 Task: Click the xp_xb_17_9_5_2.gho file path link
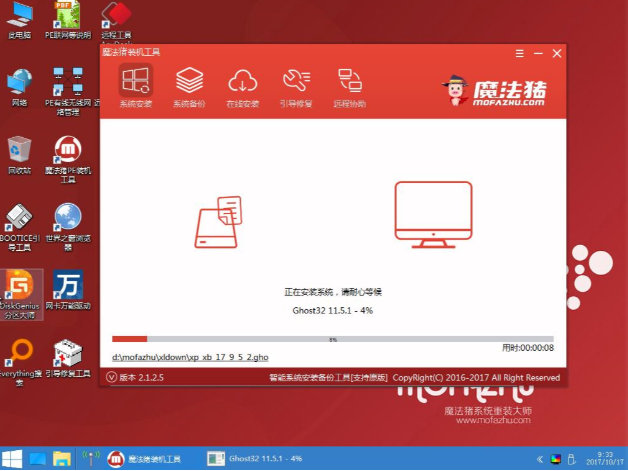coord(190,357)
